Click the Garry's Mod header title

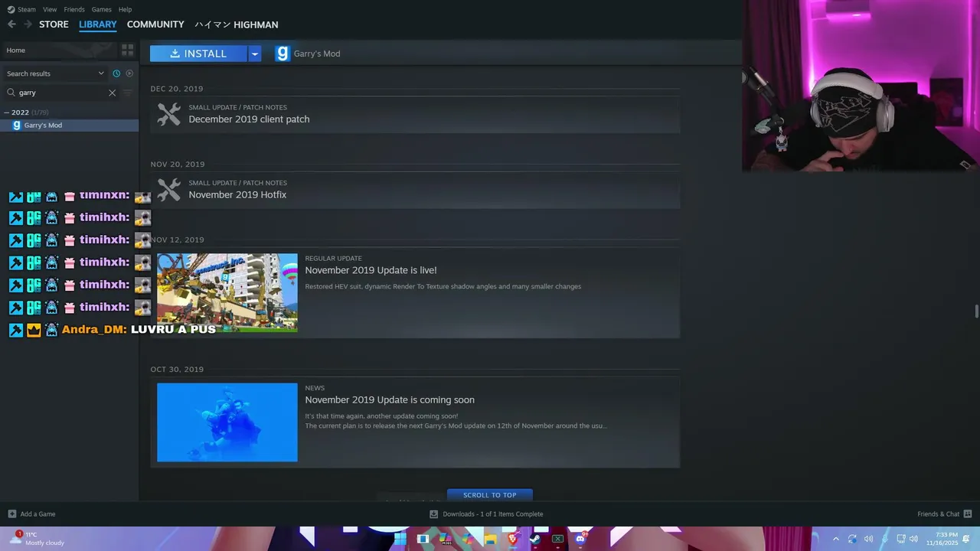click(x=317, y=54)
